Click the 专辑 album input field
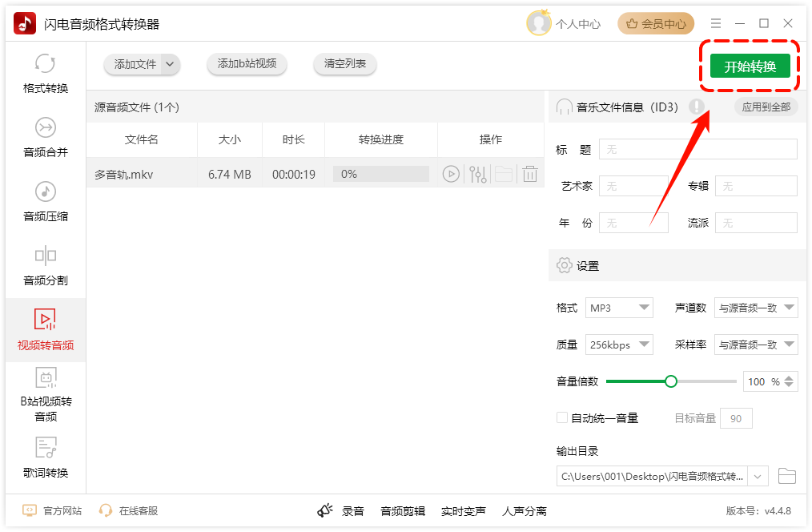Image resolution: width=812 pixels, height=532 pixels. (x=756, y=186)
